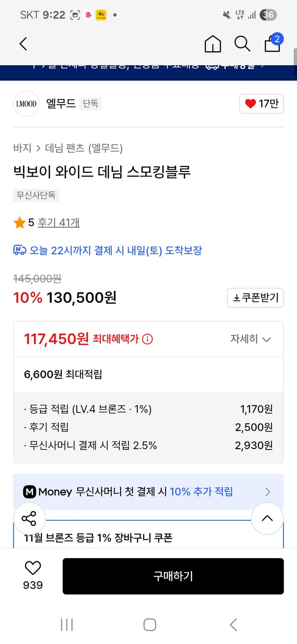The width and height of the screenshot is (297, 644).
Task: Tap the star rating icon
Action: coord(19,222)
